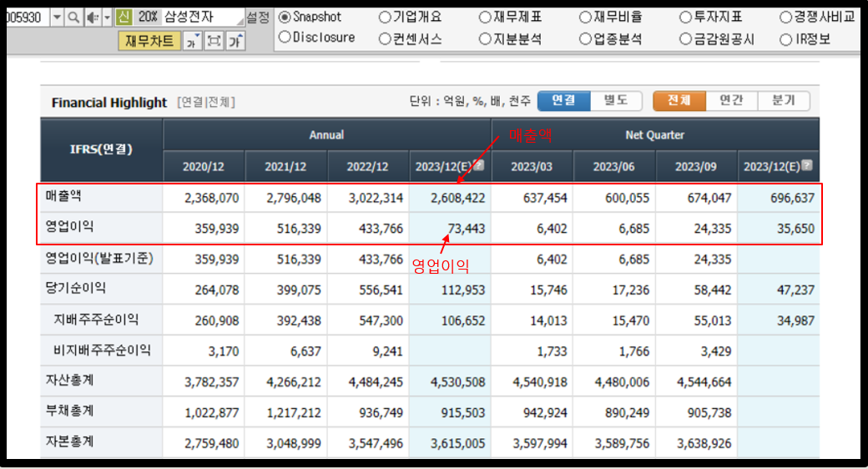Viewport: 868px width, 469px height.
Task: Click the sales value 3,022,314
Action: [x=376, y=199]
